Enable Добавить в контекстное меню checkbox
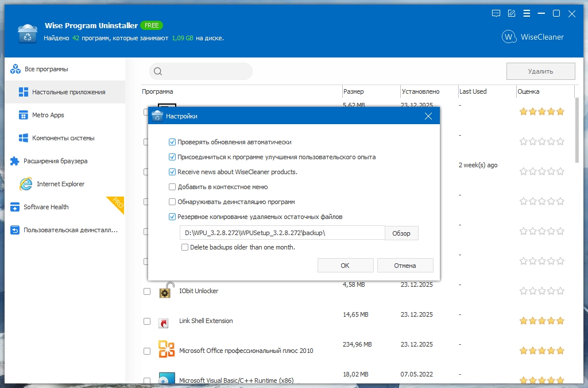 click(x=172, y=187)
